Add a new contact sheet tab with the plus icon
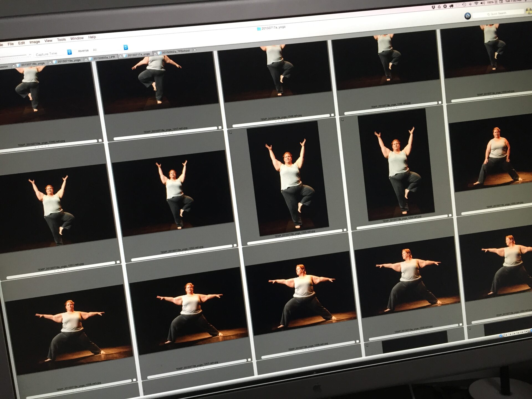This screenshot has height=399, width=532. (195, 50)
